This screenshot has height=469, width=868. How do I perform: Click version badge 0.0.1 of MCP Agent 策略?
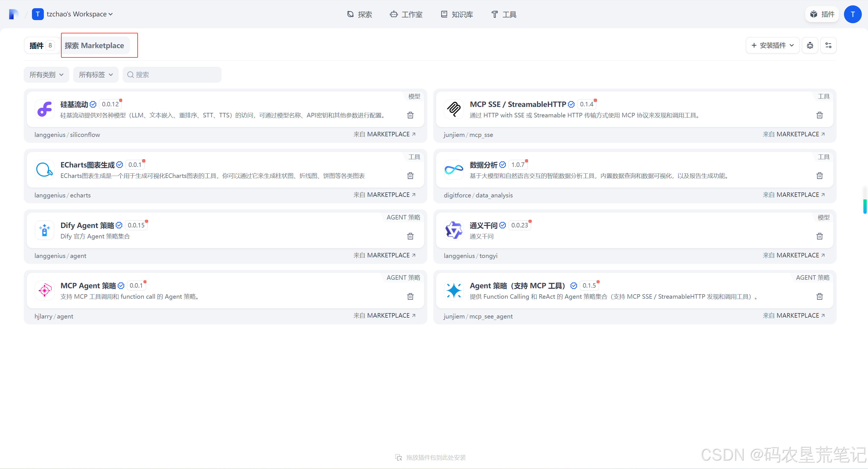click(137, 286)
